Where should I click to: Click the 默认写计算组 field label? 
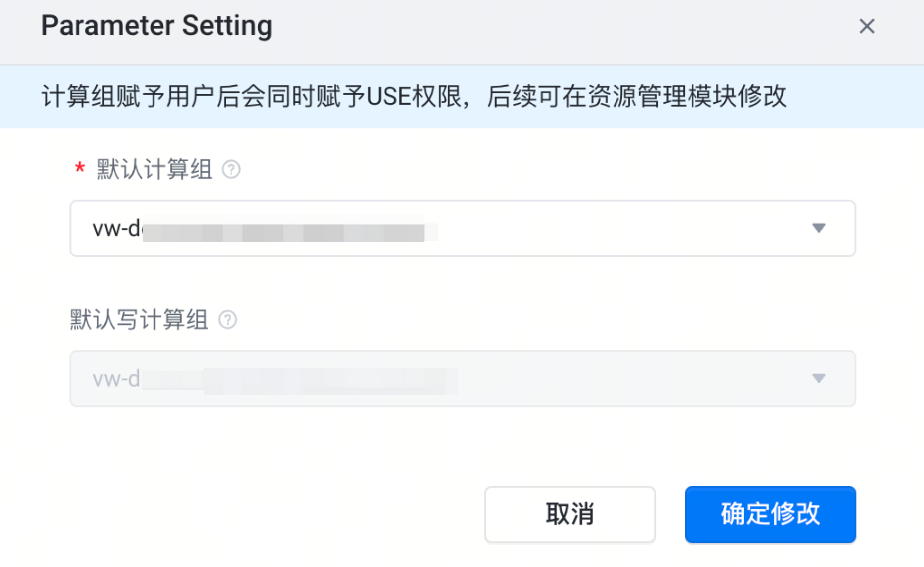coord(139,320)
